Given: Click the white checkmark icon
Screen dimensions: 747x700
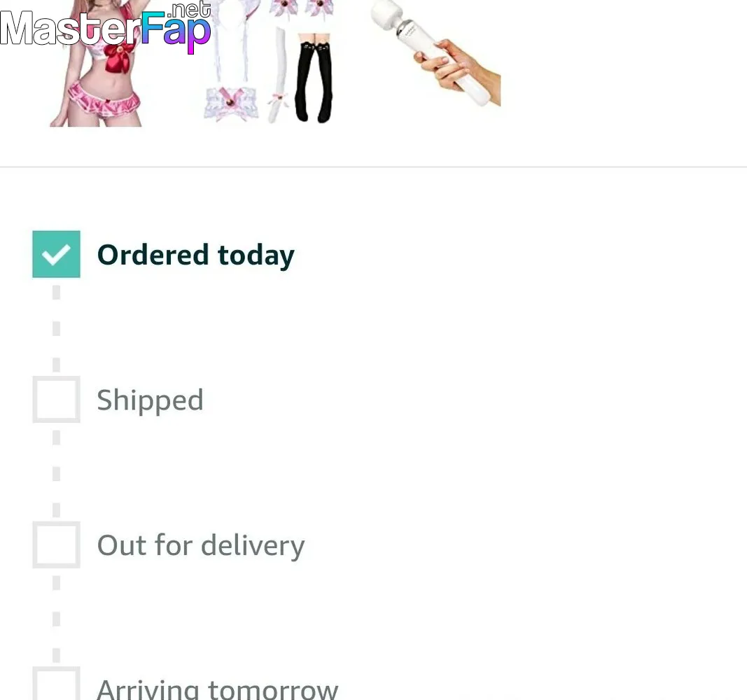Looking at the screenshot, I should click(x=56, y=255).
